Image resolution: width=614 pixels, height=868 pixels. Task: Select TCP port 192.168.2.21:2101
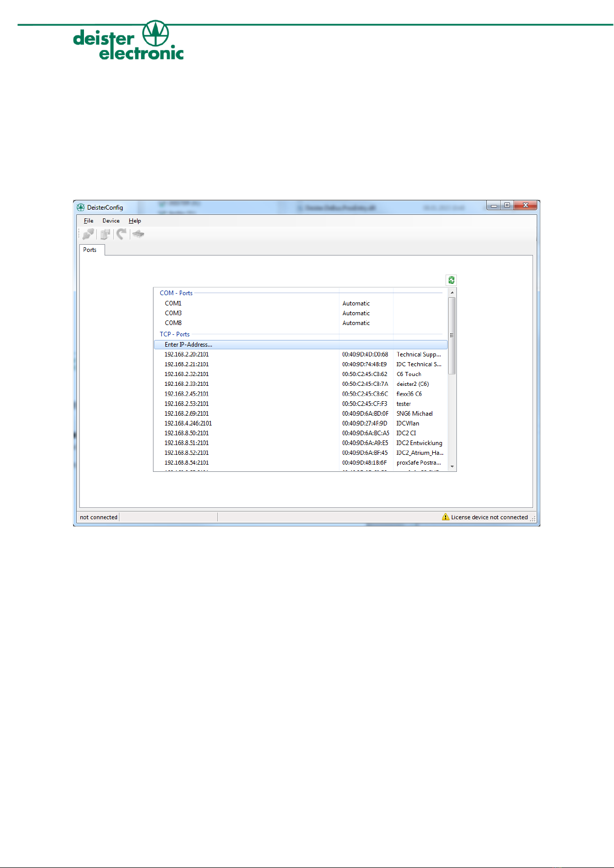tap(186, 364)
